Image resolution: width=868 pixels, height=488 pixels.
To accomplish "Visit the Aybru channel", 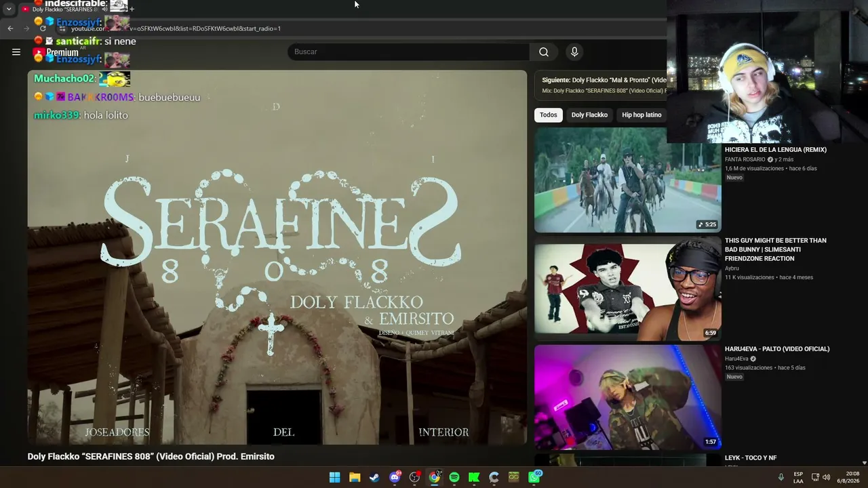I will tap(732, 268).
